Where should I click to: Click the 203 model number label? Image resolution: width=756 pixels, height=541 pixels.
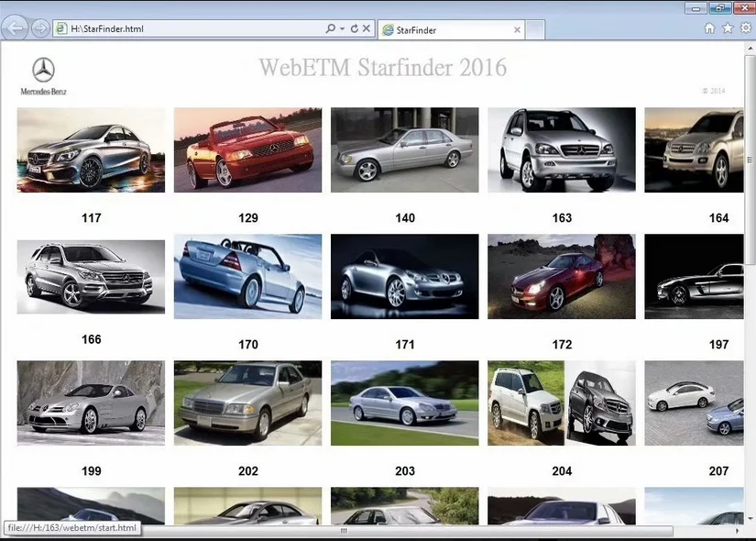pyautogui.click(x=405, y=471)
